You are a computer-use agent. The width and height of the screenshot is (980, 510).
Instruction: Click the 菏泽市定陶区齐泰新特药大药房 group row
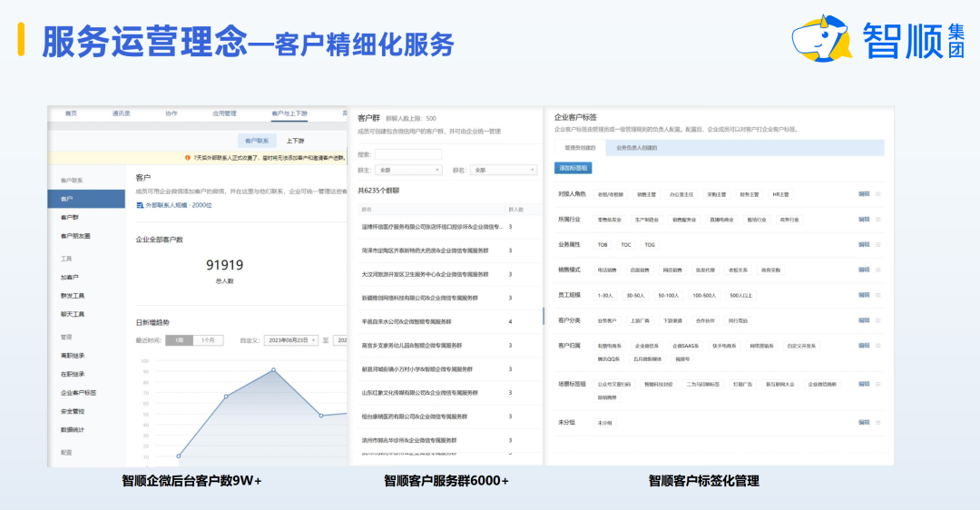pos(449,250)
